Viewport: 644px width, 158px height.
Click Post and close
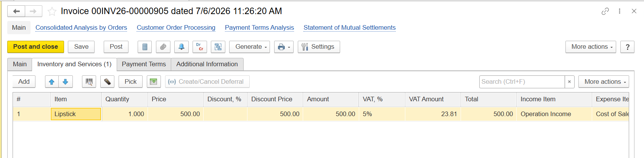(x=36, y=47)
